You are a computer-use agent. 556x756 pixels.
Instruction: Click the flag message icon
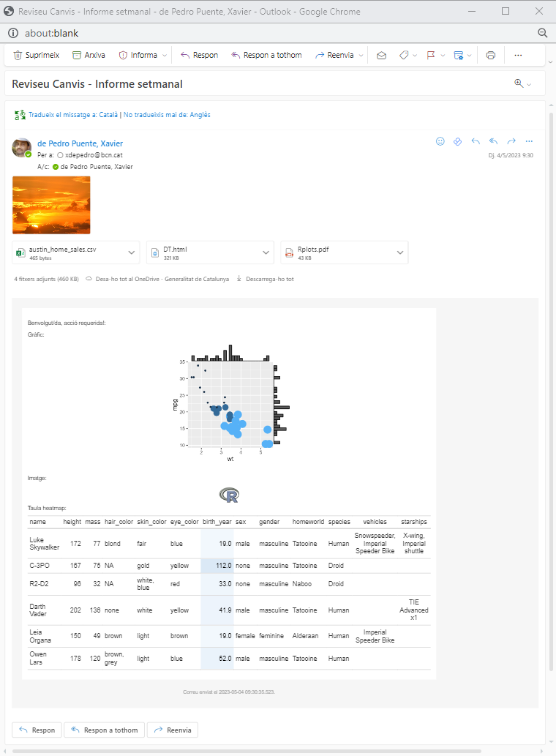coord(431,55)
